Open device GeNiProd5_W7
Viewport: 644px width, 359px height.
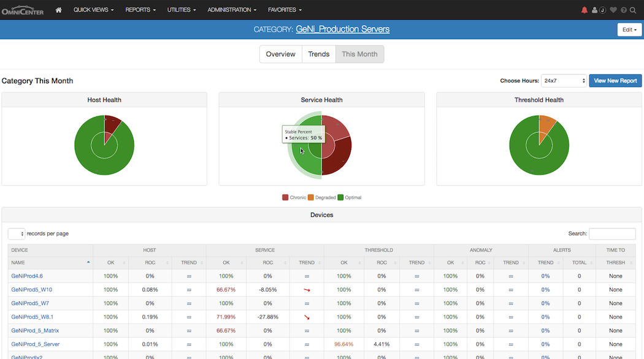point(30,303)
